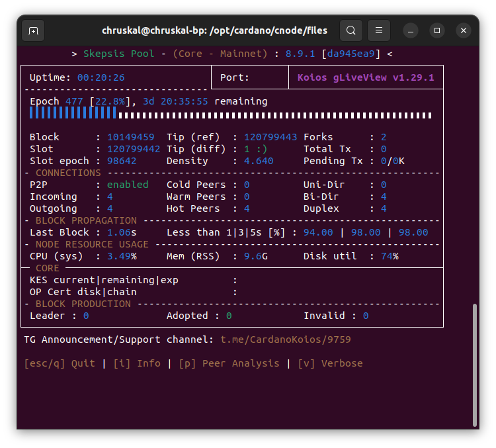Minimize the terminal window

pyautogui.click(x=411, y=30)
